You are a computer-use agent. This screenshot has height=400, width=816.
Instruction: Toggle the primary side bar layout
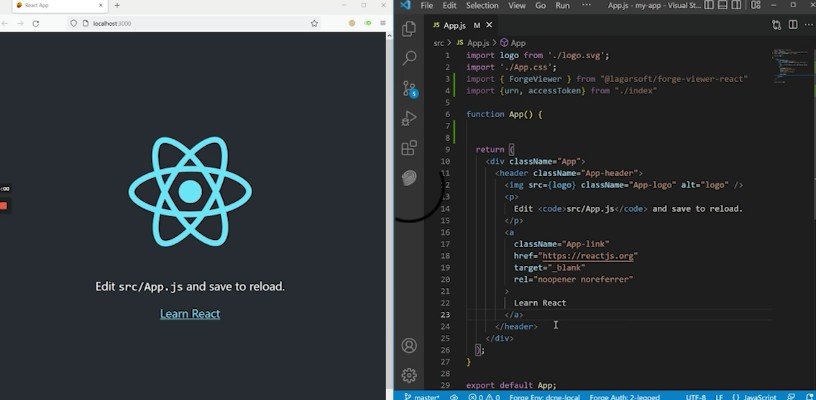coord(709,5)
